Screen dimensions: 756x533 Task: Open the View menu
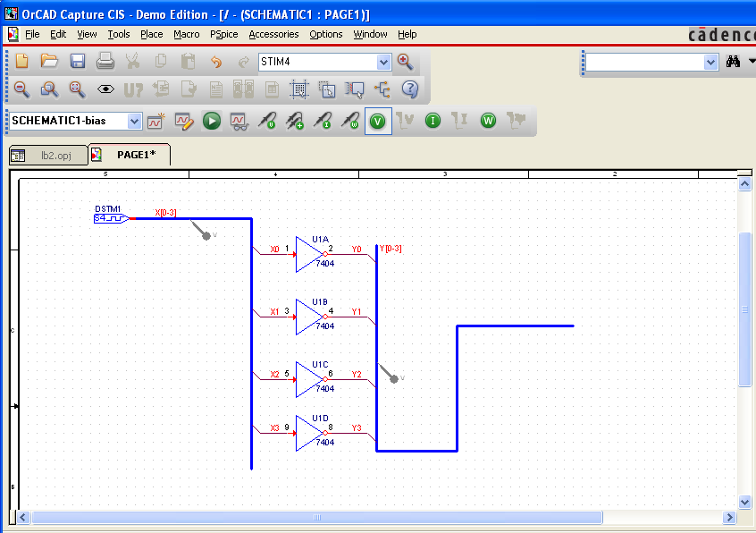[x=87, y=34]
